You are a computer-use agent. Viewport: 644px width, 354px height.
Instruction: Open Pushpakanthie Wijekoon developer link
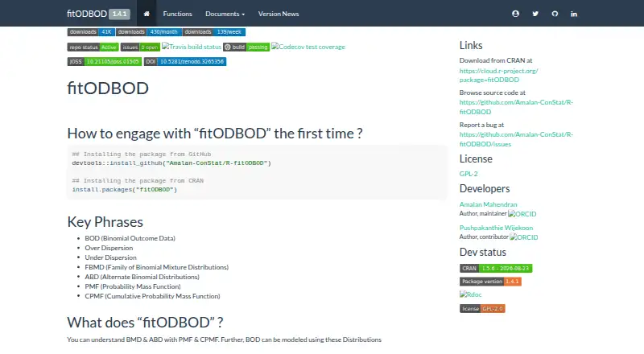pyautogui.click(x=496, y=228)
